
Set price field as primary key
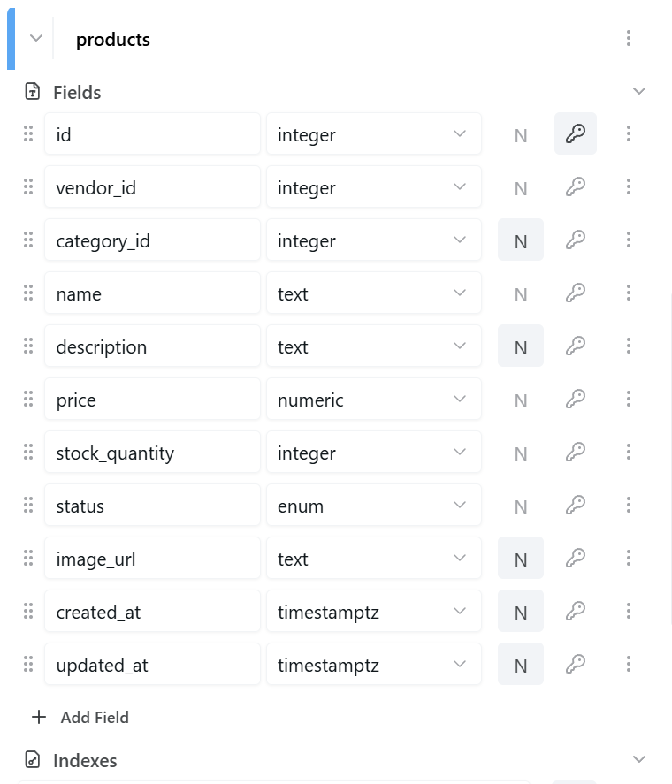(576, 399)
